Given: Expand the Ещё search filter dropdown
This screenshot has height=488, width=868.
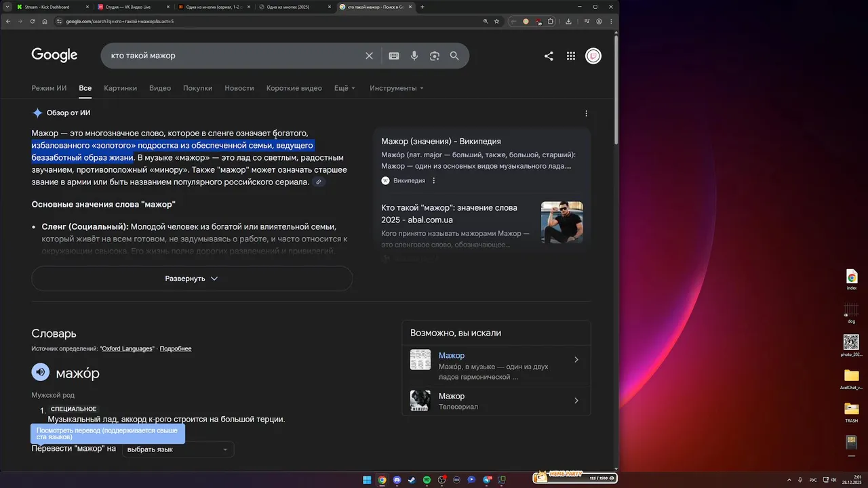Looking at the screenshot, I should 344,88.
